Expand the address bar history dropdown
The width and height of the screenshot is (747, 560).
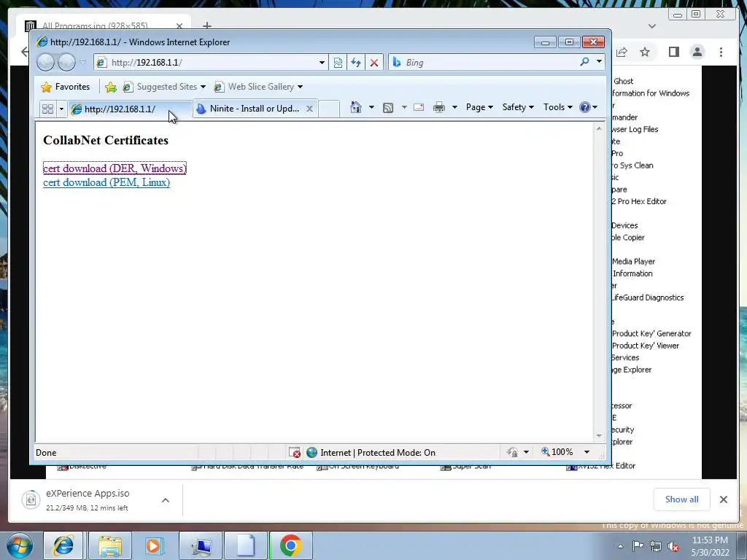tap(322, 63)
